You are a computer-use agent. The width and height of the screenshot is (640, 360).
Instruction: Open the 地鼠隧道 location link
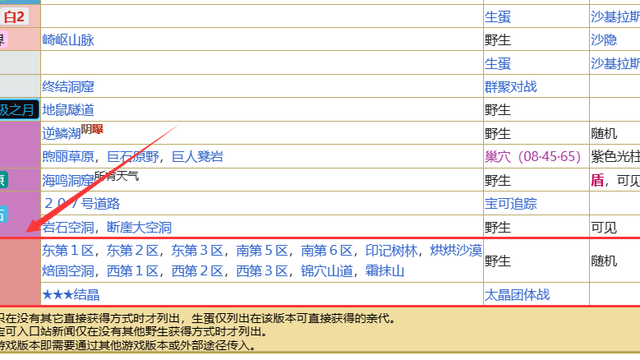click(x=68, y=110)
